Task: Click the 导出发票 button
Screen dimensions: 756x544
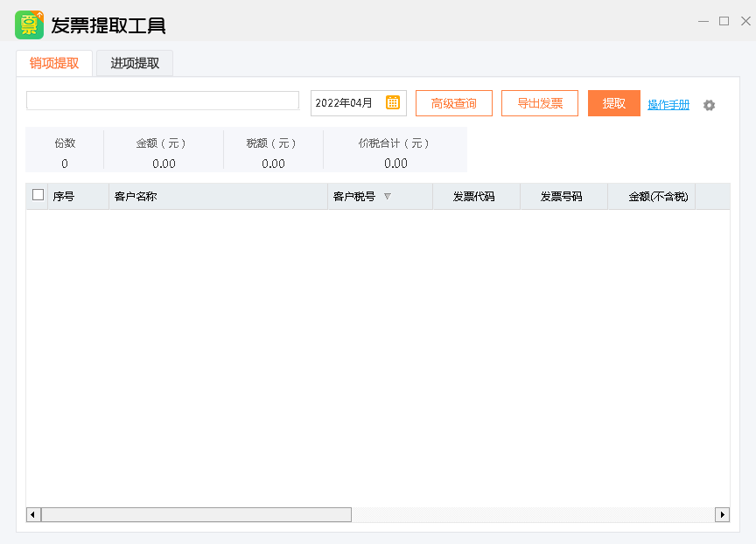Action: pos(540,103)
